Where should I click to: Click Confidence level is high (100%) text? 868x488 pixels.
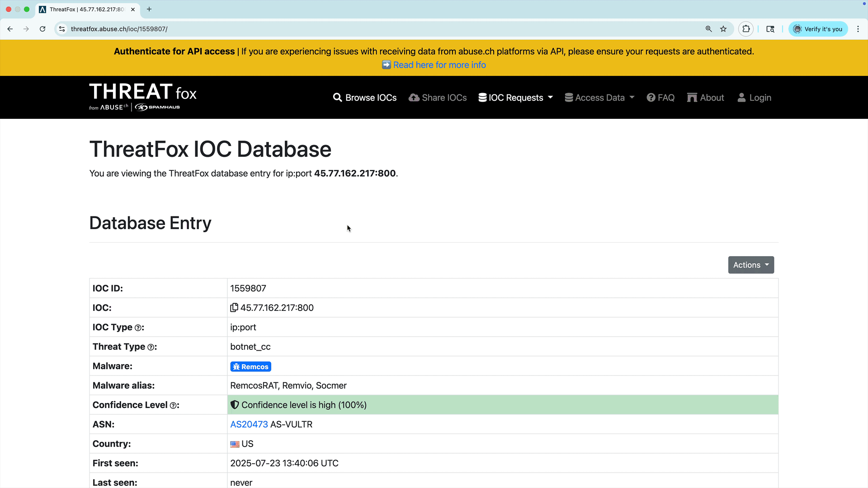coord(304,405)
